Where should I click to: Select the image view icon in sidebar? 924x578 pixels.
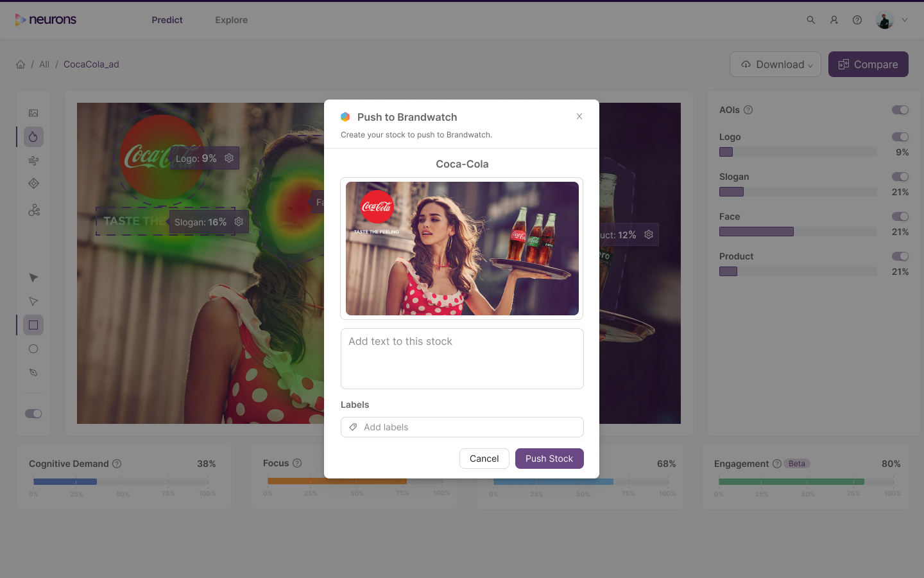(33, 113)
